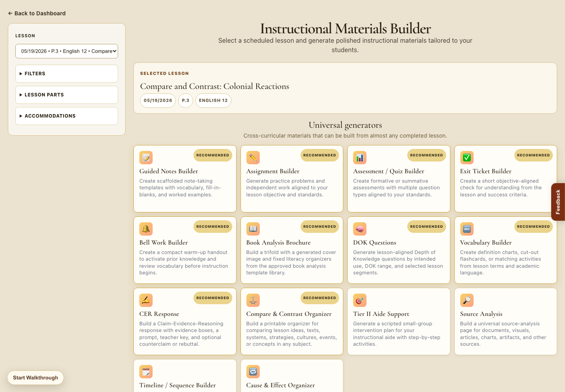Viewport: 565px width, 392px height.
Task: Click Recommended badge on Vocabulary Builder
Action: 533,227
